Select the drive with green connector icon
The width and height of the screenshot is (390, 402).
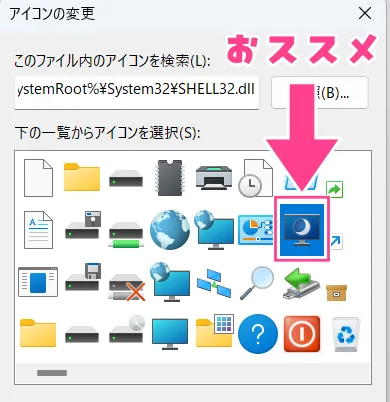point(126,234)
